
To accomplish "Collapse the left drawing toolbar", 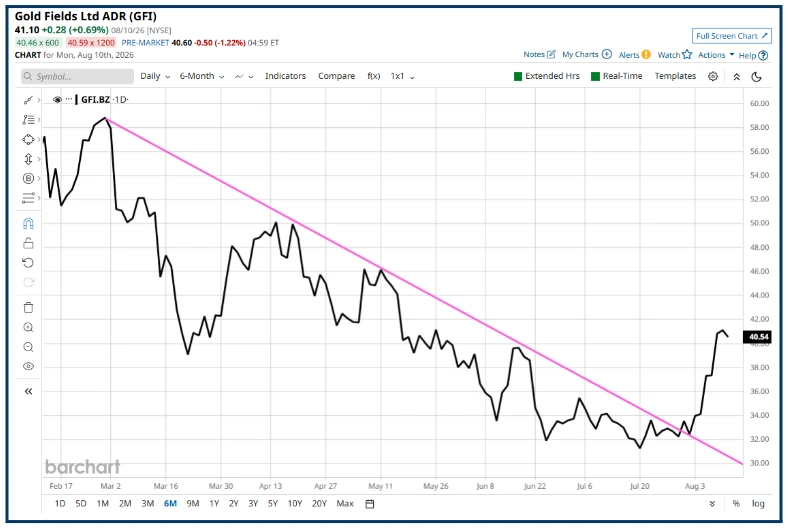I will tap(28, 391).
